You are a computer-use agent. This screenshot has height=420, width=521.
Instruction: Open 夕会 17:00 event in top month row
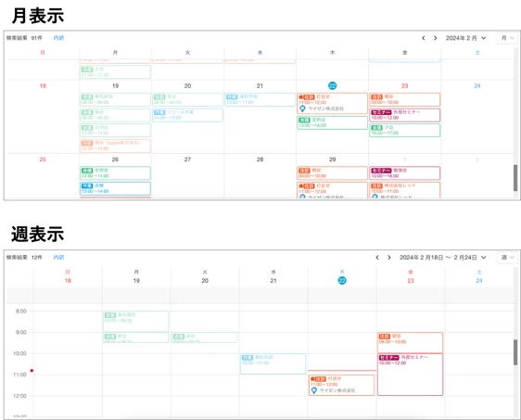coord(115,72)
